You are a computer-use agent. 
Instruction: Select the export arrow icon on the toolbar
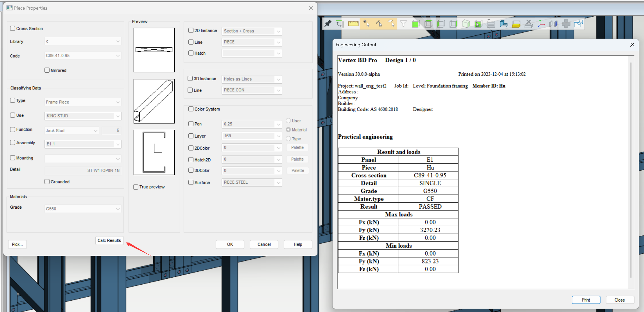579,23
